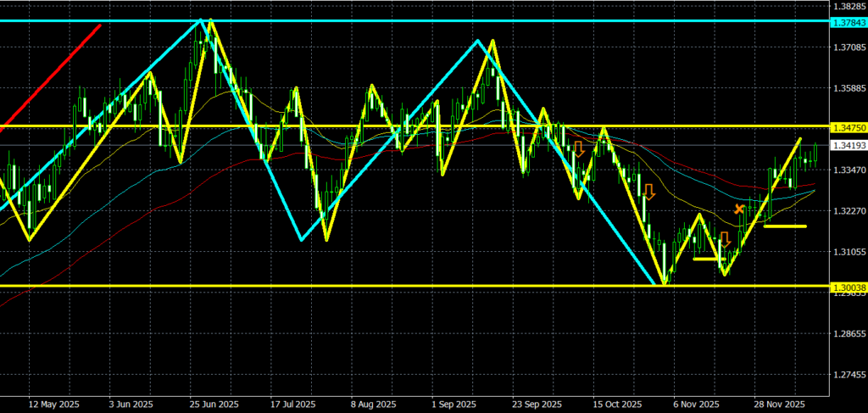
Task: Click the 1.32270 value on the price axis
Action: tap(849, 210)
